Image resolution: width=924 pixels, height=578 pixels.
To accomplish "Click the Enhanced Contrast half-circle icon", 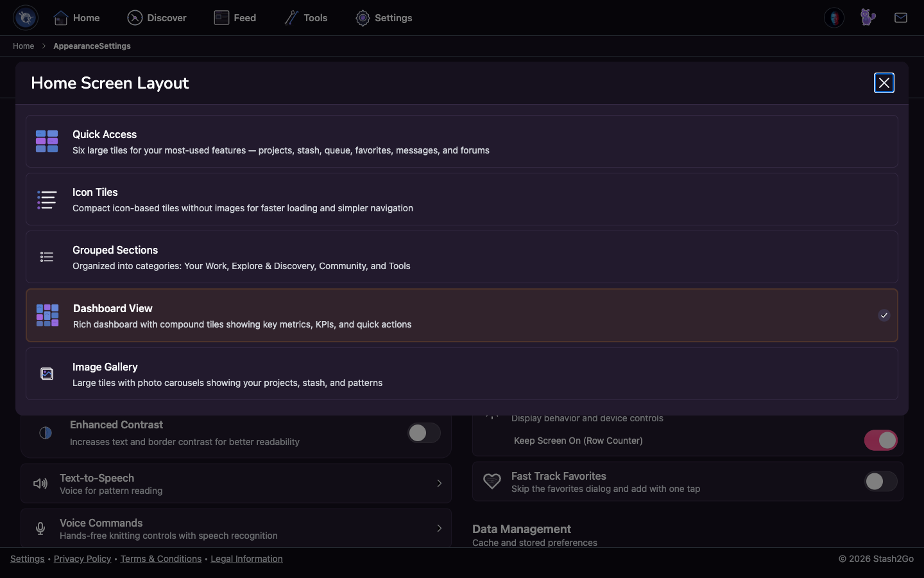I will pos(46,433).
